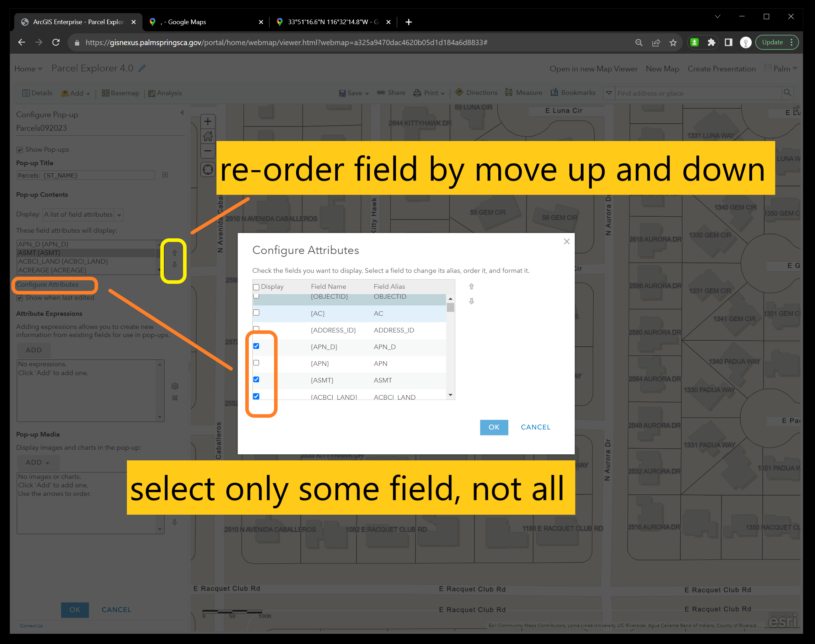Edit Parcel Explorer map title pencil
815x644 pixels.
(142, 68)
